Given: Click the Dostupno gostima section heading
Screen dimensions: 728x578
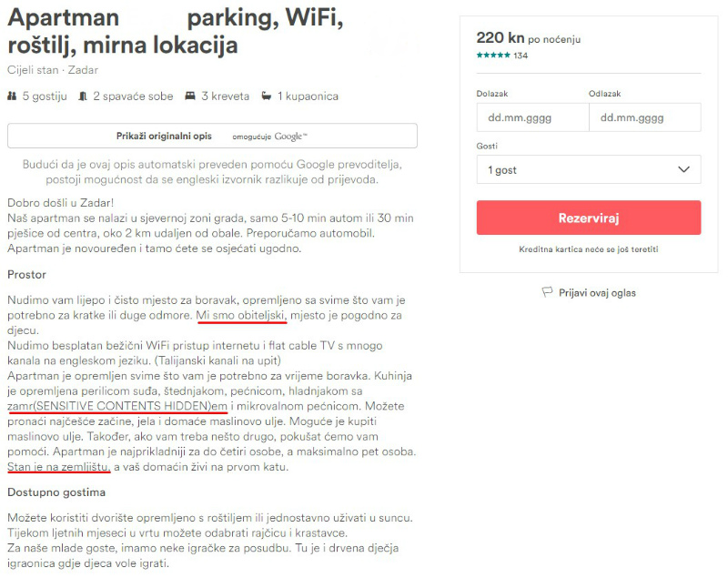Looking at the screenshot, I should pyautogui.click(x=56, y=492).
